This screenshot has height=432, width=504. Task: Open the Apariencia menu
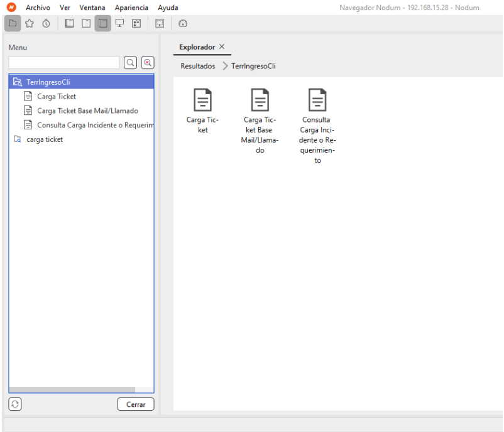click(131, 8)
